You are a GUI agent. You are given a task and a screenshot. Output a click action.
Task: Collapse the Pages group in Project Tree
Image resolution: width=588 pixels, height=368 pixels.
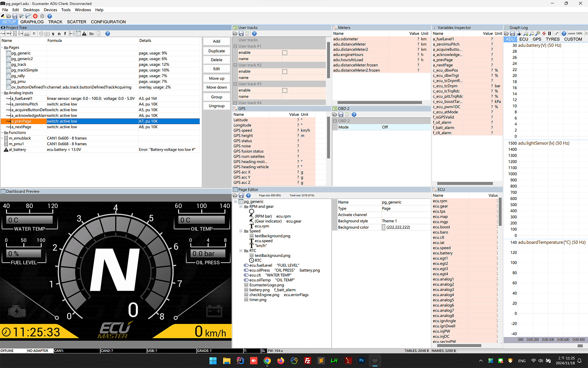click(x=2, y=48)
